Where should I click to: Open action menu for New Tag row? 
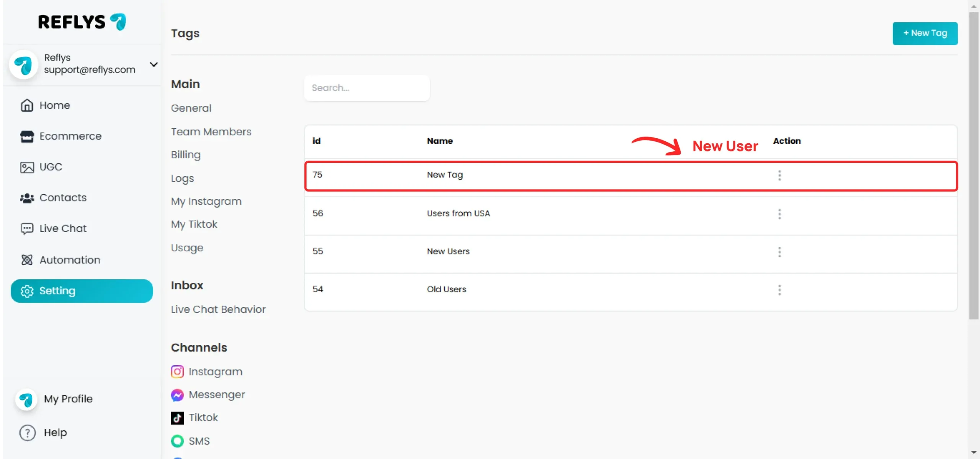coord(779,175)
